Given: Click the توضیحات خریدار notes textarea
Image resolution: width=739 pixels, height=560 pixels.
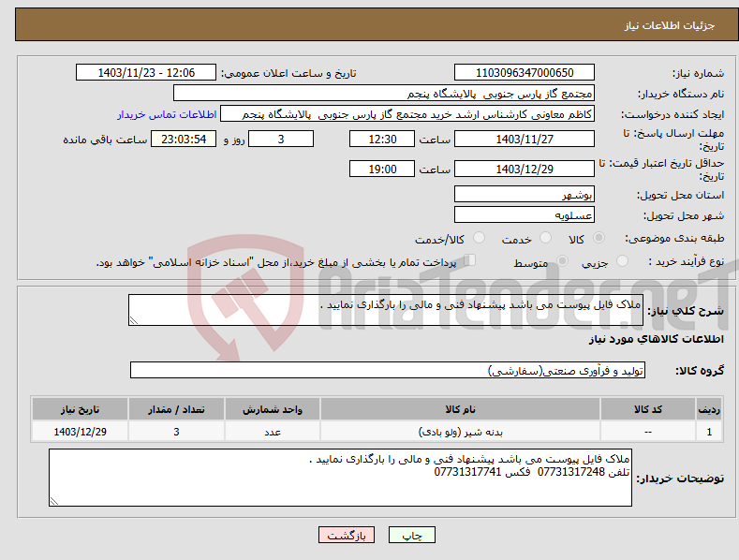Looking at the screenshot, I should pyautogui.click(x=340, y=478).
